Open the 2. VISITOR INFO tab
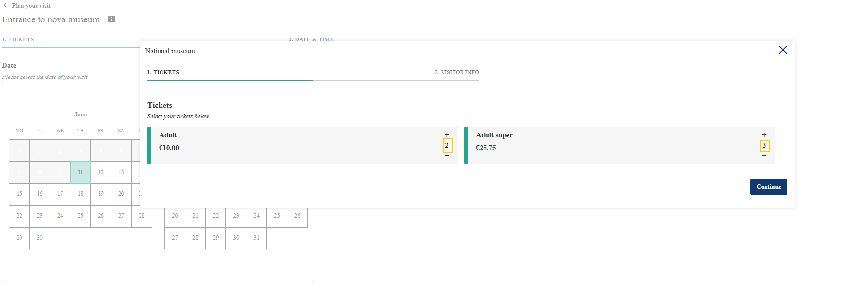 457,72
